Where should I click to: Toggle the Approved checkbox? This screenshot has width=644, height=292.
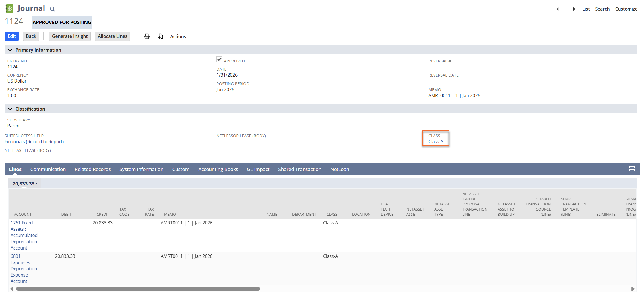219,60
